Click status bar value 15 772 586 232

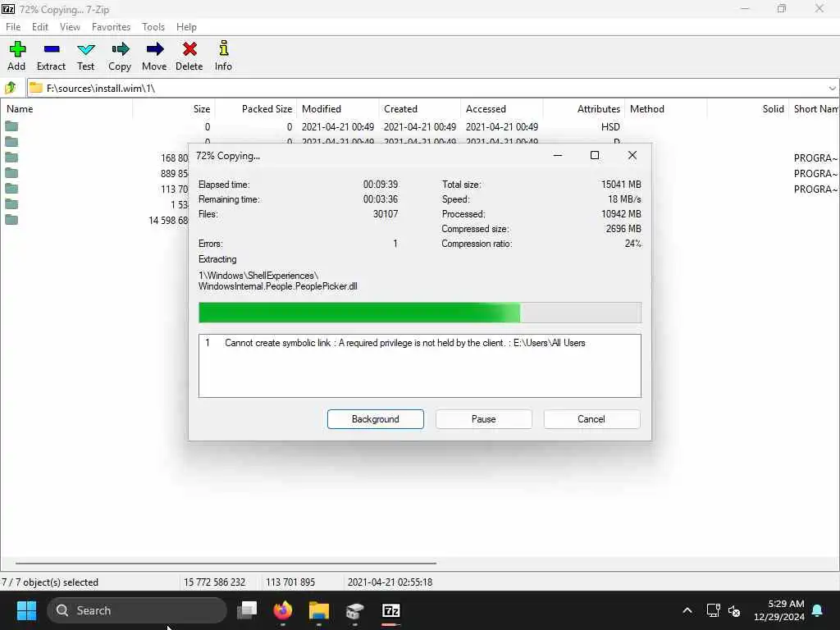(x=214, y=582)
